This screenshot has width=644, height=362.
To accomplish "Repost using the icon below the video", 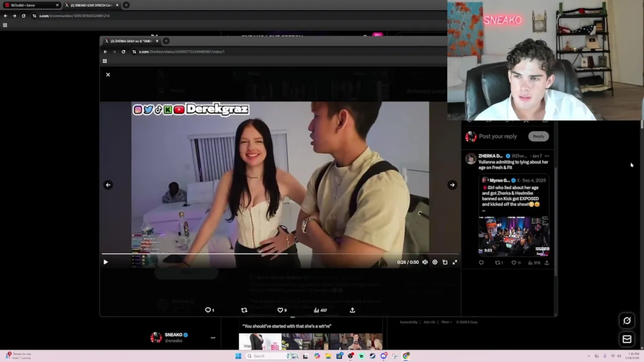I will [244, 310].
